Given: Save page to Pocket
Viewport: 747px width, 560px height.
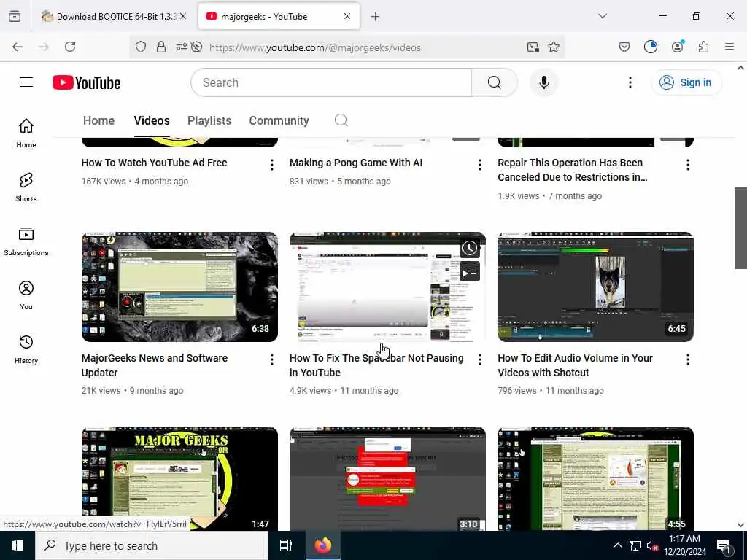Looking at the screenshot, I should [x=624, y=47].
